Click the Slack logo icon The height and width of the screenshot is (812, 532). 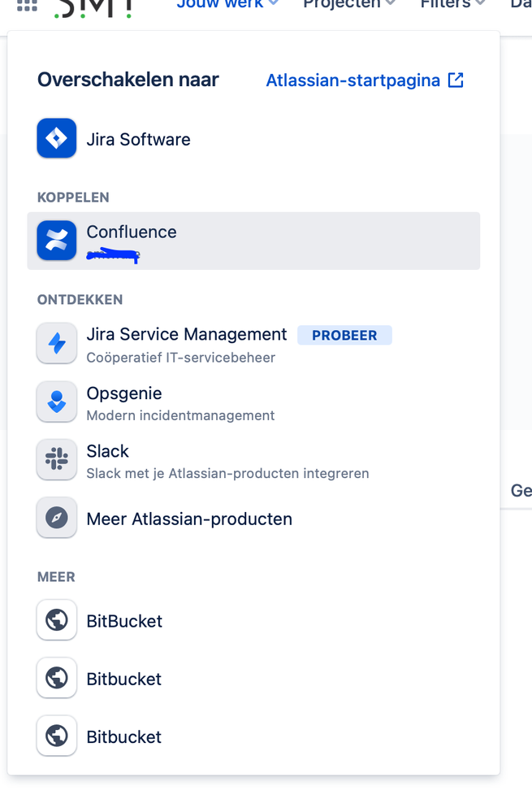[56, 459]
